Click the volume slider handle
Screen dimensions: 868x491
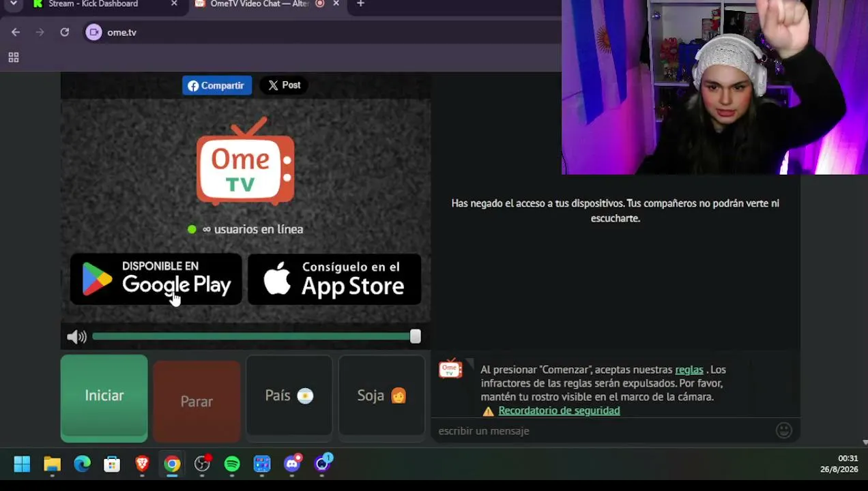[415, 336]
